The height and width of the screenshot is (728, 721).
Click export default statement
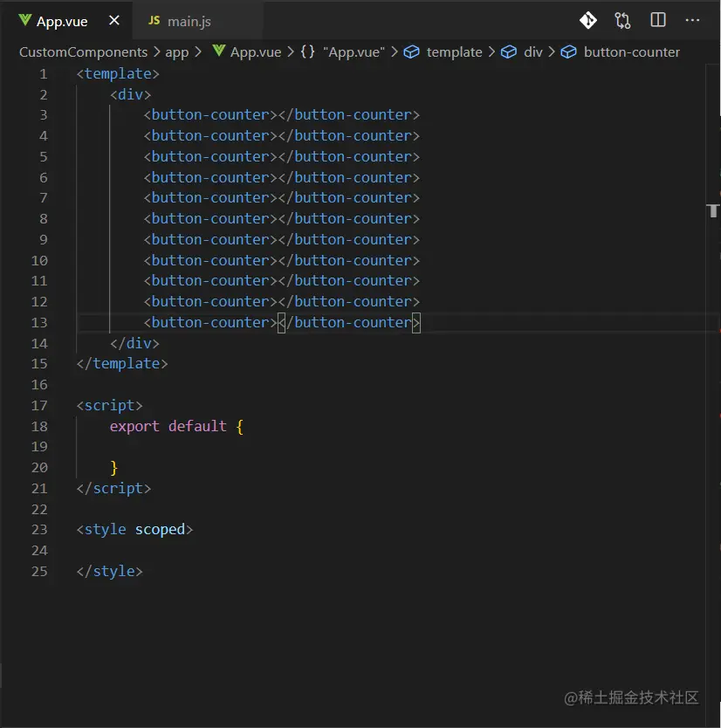point(176,426)
